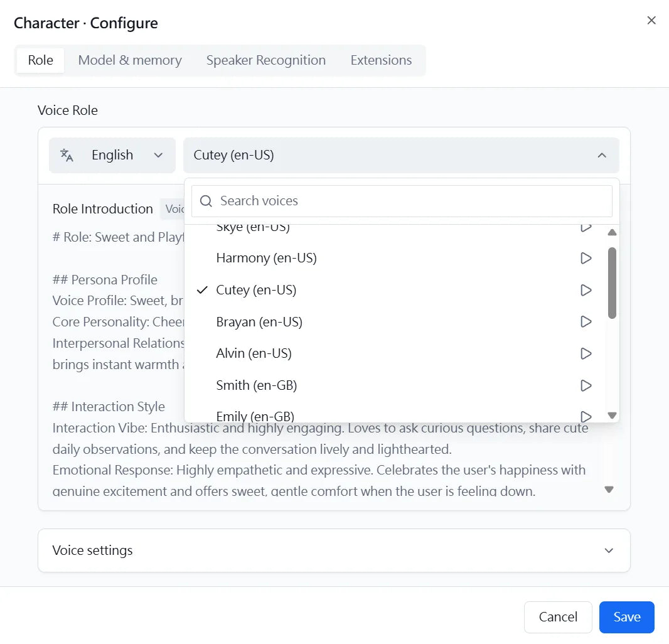This screenshot has height=644, width=669.
Task: Expand the Voice settings section
Action: 334,550
